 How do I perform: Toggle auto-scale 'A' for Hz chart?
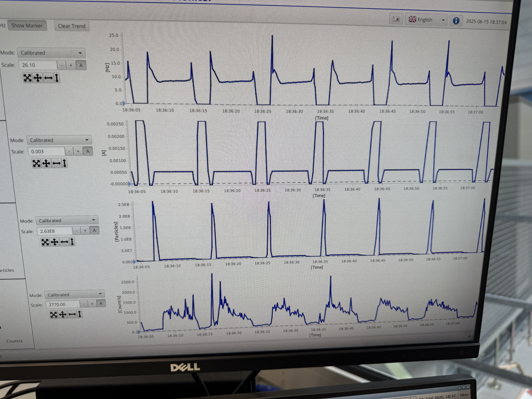[x=81, y=65]
